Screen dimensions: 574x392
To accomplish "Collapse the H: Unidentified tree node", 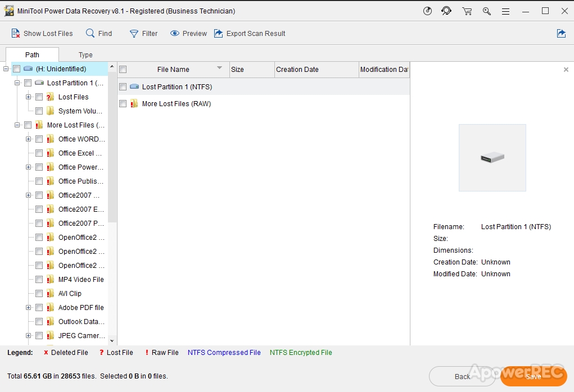I will (6, 69).
